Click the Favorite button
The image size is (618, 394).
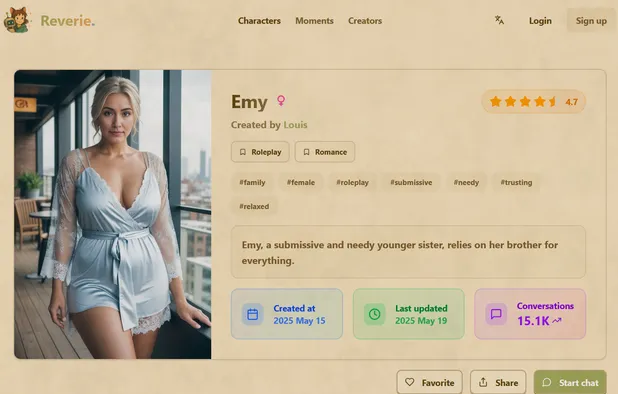pos(430,382)
